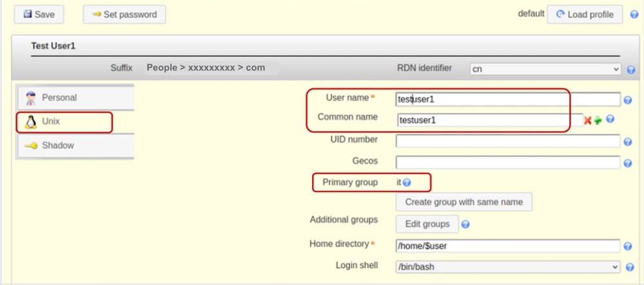Open help icon next to Primary group
The image size is (644, 285).
click(x=407, y=182)
